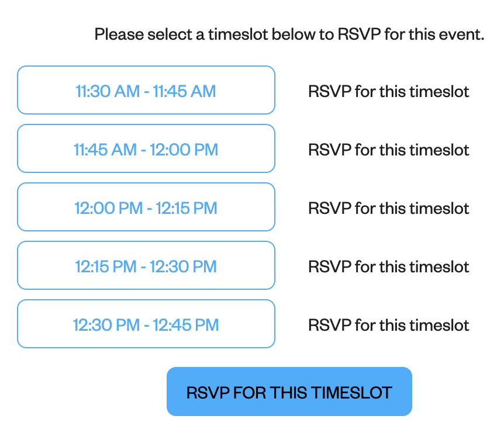504x426 pixels.
Task: Click RSVP label beside 11:45 AM slot
Action: click(x=389, y=150)
